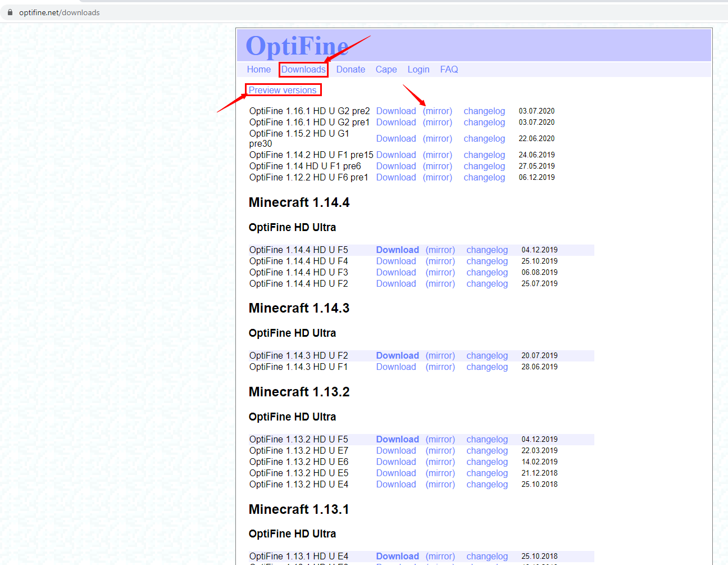The image size is (728, 565).
Task: View changelog for 1.14.2 F1 pre15
Action: click(484, 155)
